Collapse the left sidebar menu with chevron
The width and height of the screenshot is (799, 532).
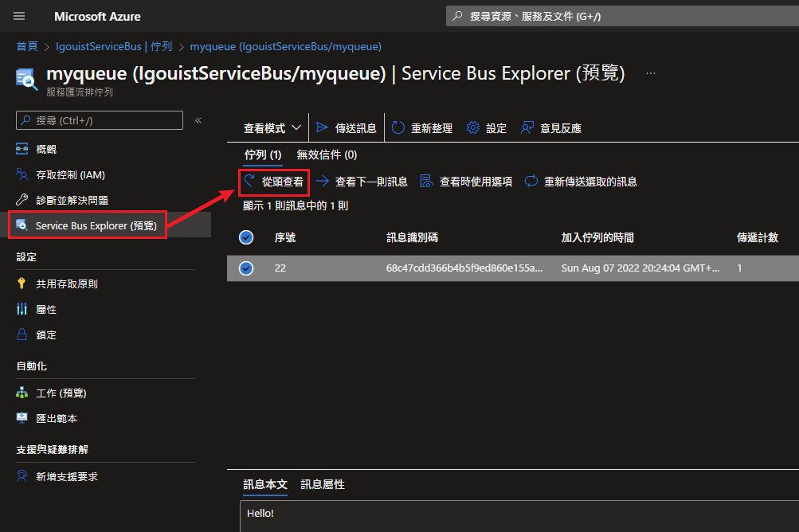[198, 120]
